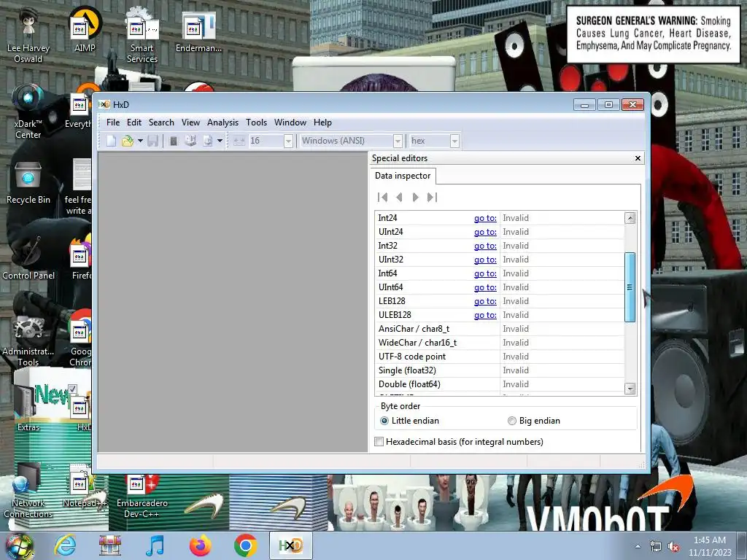Select the Enderman desktop icon
This screenshot has width=747, height=560.
(198, 31)
